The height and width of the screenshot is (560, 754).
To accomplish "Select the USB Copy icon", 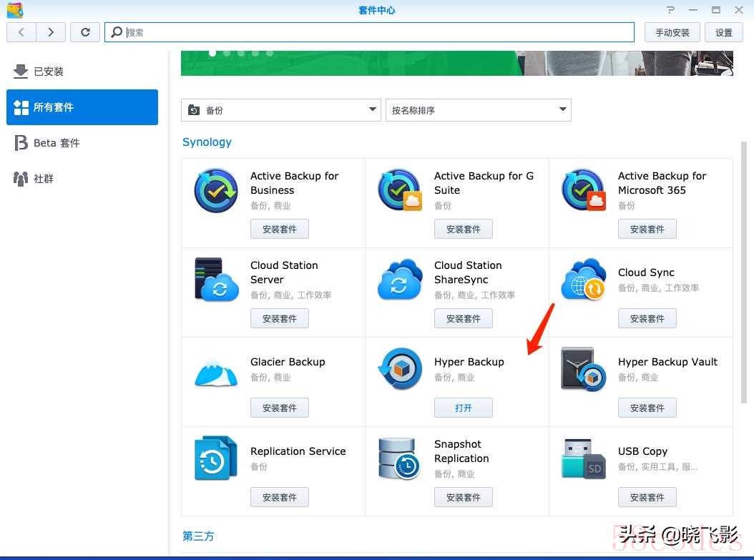I will [584, 458].
